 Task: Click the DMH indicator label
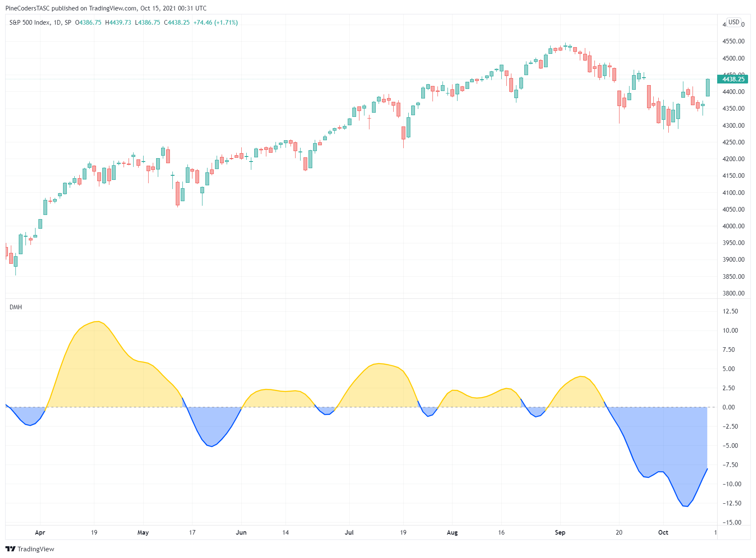(16, 307)
